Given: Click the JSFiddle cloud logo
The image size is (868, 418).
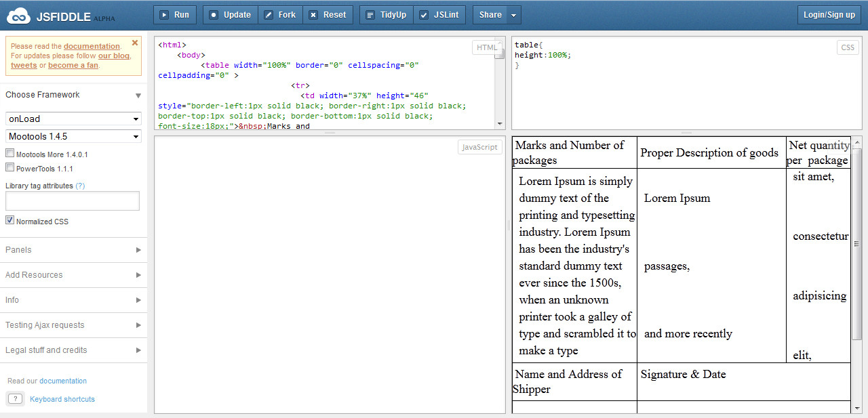Looking at the screenshot, I should (x=20, y=14).
